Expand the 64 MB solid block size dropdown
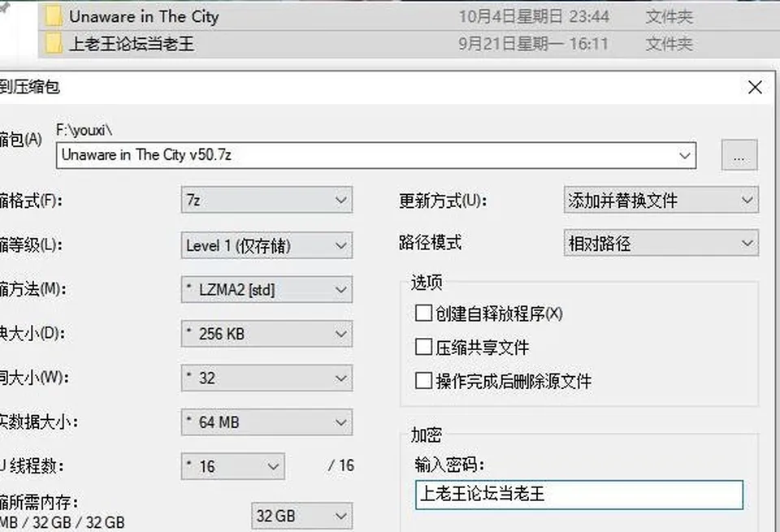Image resolution: width=780 pixels, height=532 pixels. [266, 422]
